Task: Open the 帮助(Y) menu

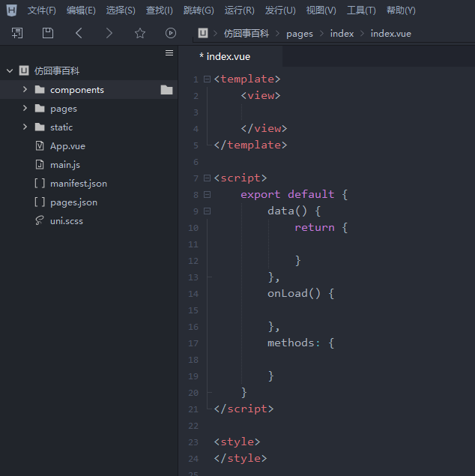Action: pos(401,10)
